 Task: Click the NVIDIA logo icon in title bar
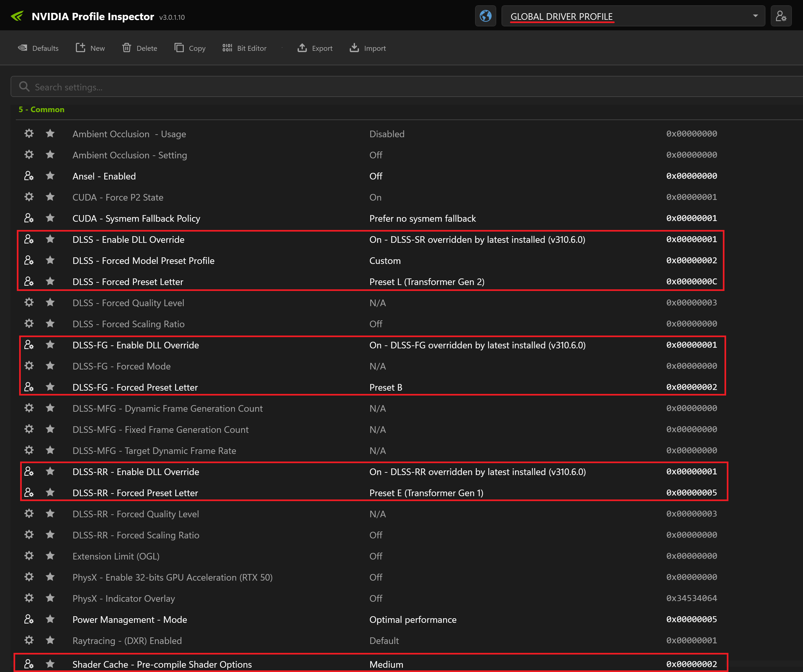tap(17, 16)
